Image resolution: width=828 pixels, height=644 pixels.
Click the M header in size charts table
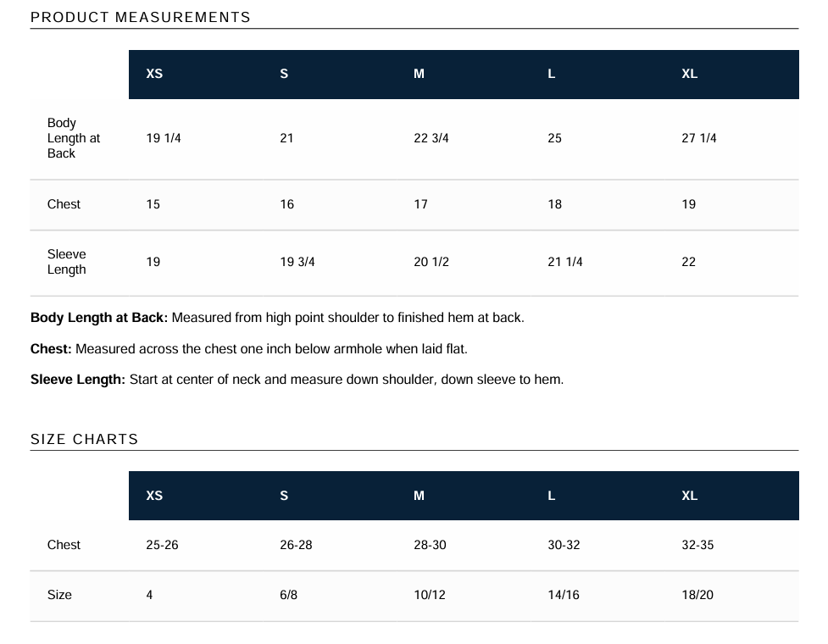[419, 496]
